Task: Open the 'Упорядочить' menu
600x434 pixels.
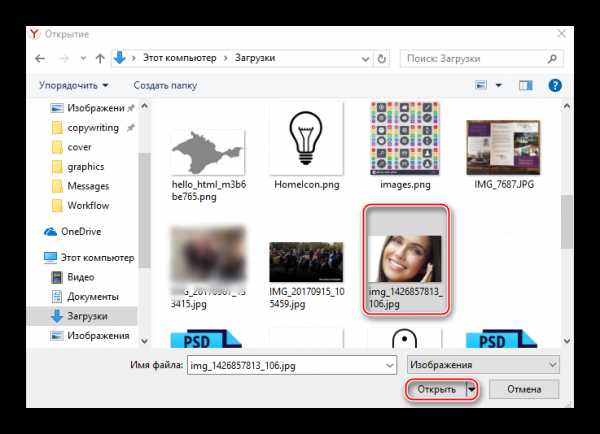Action: (73, 85)
